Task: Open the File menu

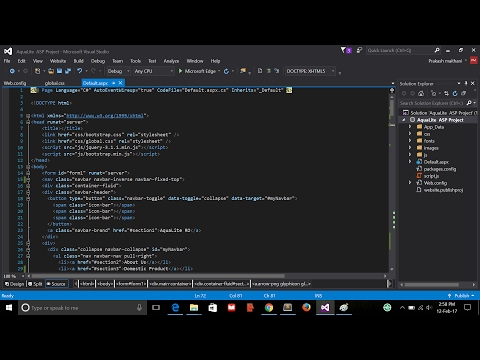Action: pos(7,61)
